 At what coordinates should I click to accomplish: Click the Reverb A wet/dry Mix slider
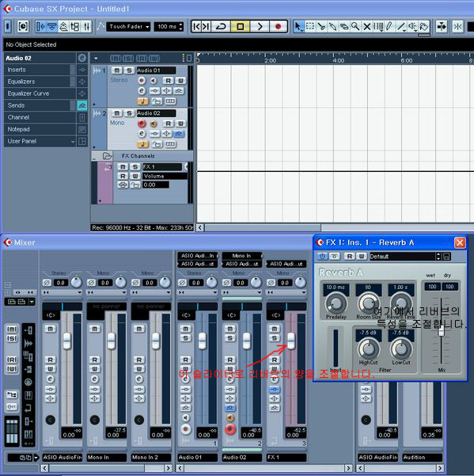pyautogui.click(x=442, y=331)
